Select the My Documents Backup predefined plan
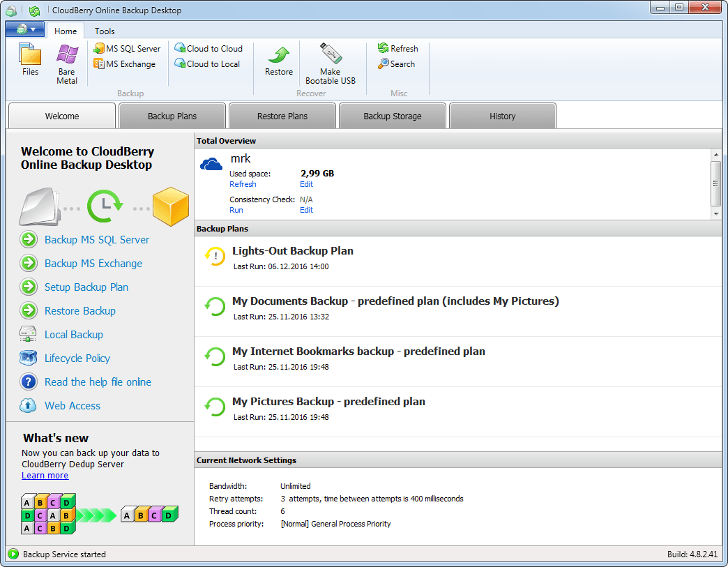 tap(395, 301)
